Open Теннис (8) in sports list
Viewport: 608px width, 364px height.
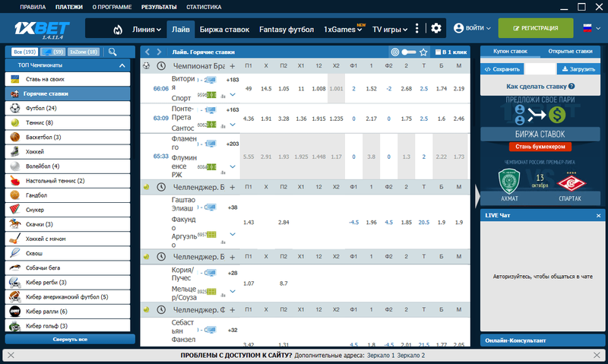68,122
